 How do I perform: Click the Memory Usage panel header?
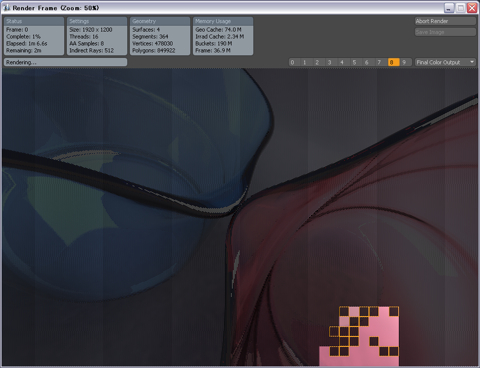(223, 21)
